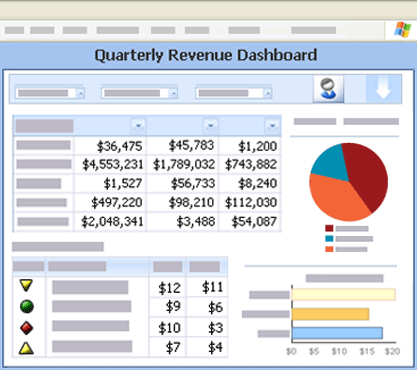Select the $2,048,341 cell
Screen dimensions: 417x370
(x=110, y=221)
